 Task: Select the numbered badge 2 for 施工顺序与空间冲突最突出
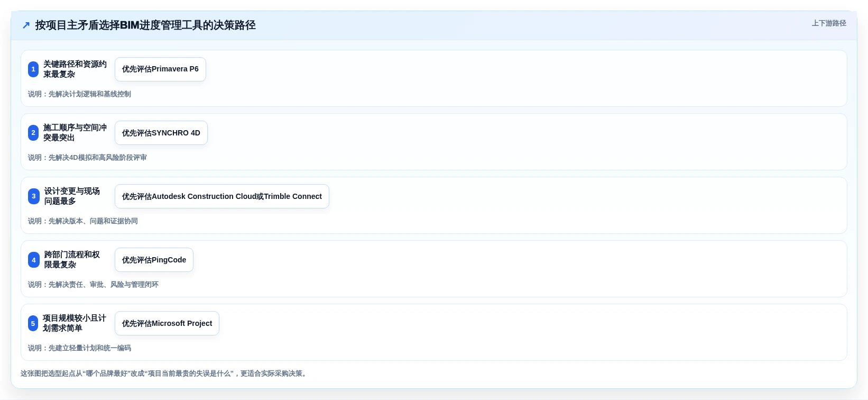[x=33, y=133]
